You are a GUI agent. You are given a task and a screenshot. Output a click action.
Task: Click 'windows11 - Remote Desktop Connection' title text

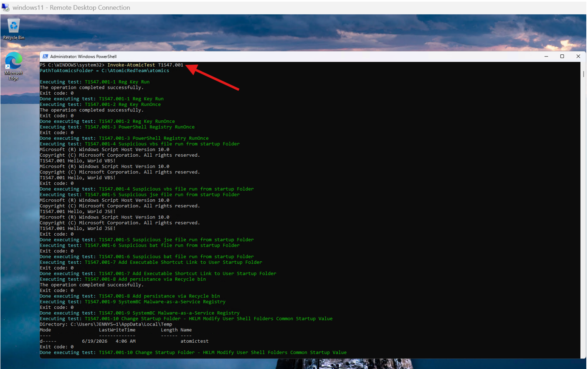(x=71, y=8)
